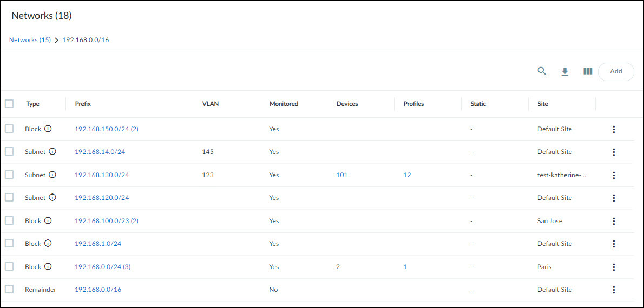Click the download export icon
This screenshot has width=644, height=308.
(565, 71)
